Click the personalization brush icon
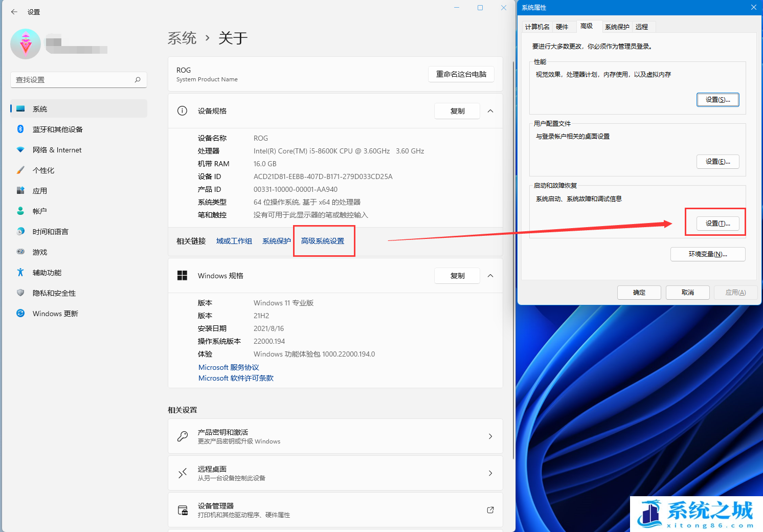The image size is (763, 532). [x=20, y=170]
